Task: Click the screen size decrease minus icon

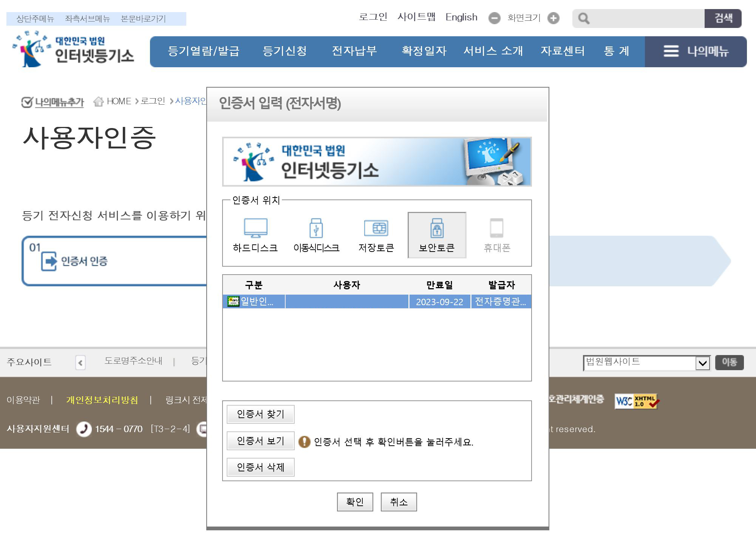Action: coord(494,18)
